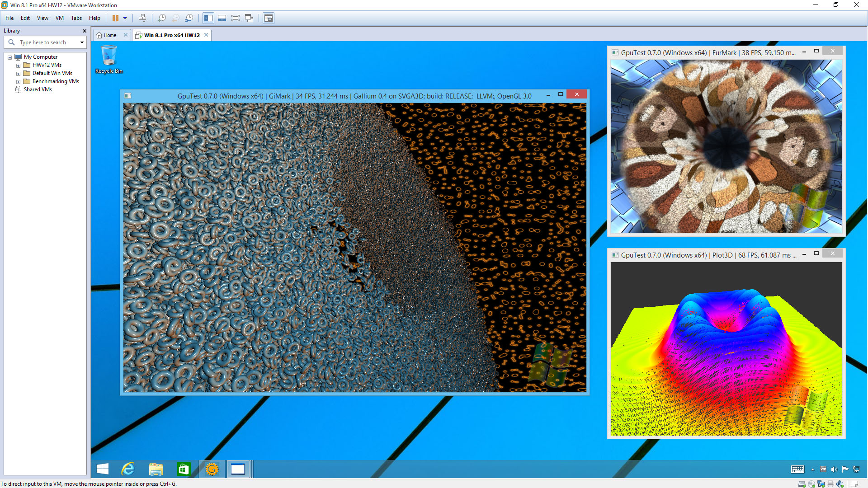Click the Recycle Bin desktop icon
868x488 pixels.
click(x=108, y=59)
